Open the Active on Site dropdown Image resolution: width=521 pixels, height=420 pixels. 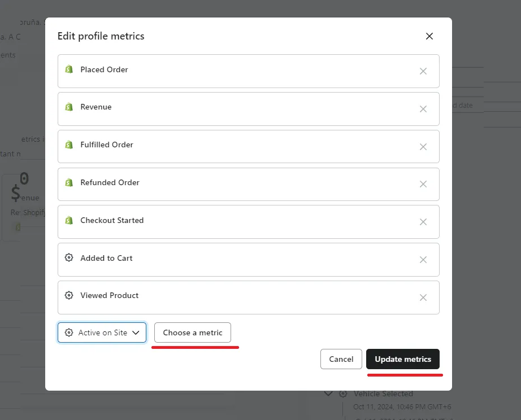pyautogui.click(x=102, y=333)
